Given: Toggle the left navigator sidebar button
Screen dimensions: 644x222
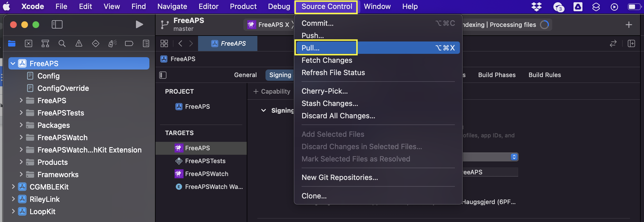Looking at the screenshot, I should [57, 24].
